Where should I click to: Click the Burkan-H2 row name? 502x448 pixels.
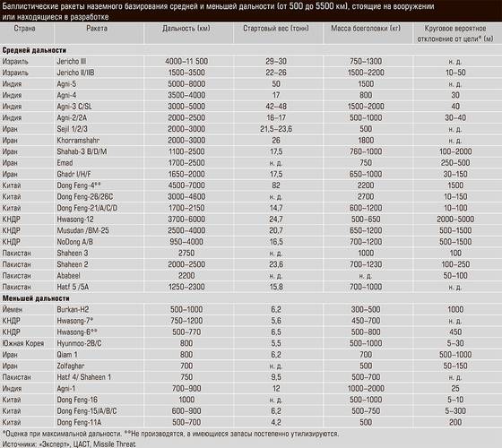[x=73, y=309]
